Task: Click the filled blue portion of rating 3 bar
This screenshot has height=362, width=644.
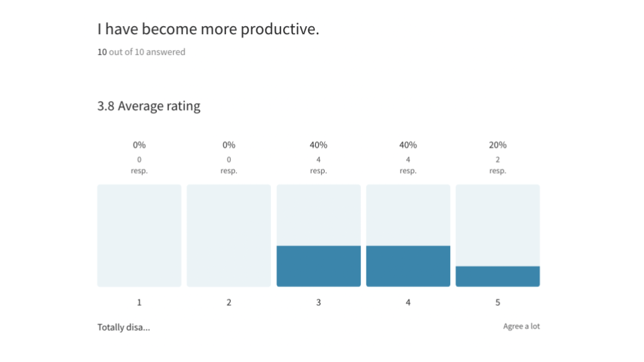Action: [x=319, y=266]
